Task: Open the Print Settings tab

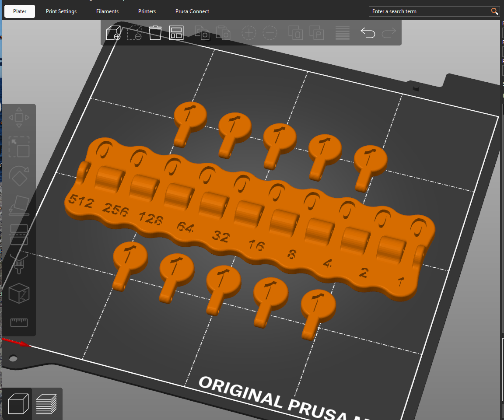Action: (61, 11)
